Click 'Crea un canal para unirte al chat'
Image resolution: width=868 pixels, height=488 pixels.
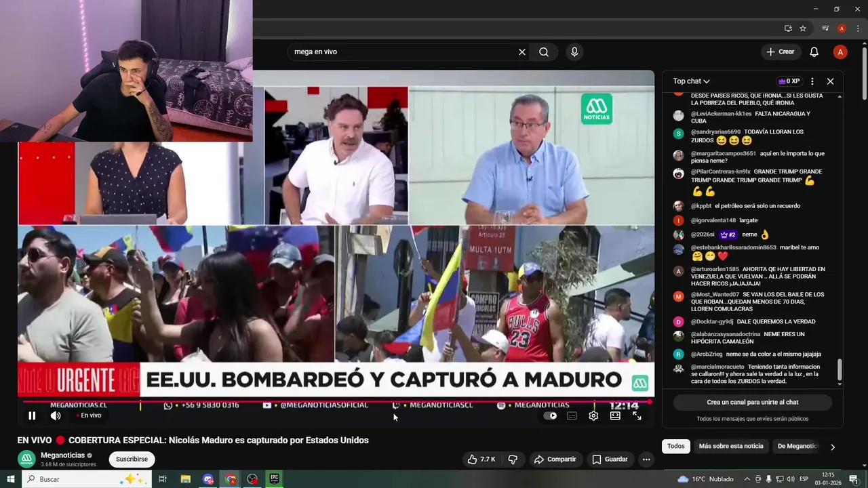(x=753, y=403)
